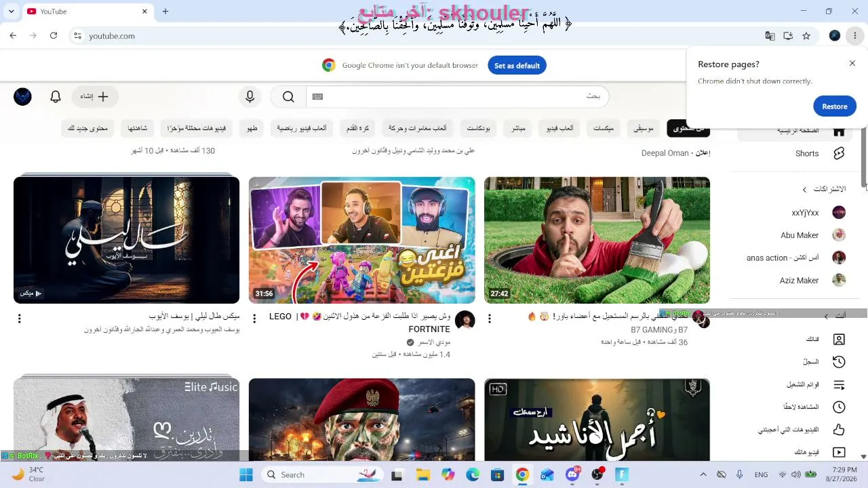Open the Chrome three-dot menu

click(855, 36)
